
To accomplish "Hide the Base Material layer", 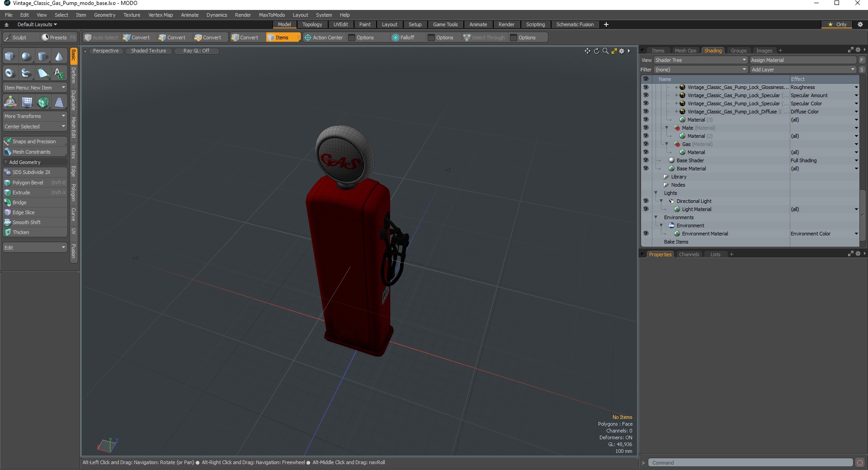I will (646, 169).
